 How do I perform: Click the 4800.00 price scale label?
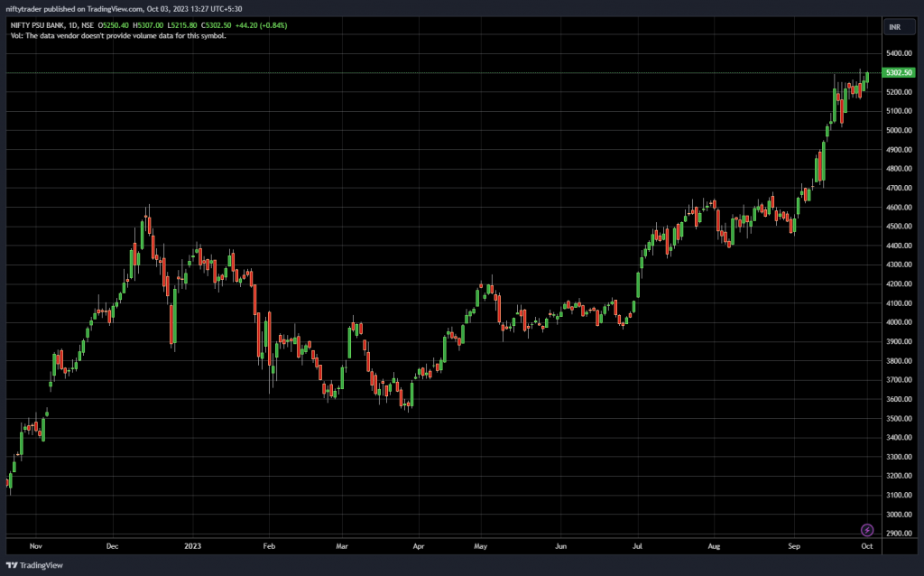pos(899,169)
